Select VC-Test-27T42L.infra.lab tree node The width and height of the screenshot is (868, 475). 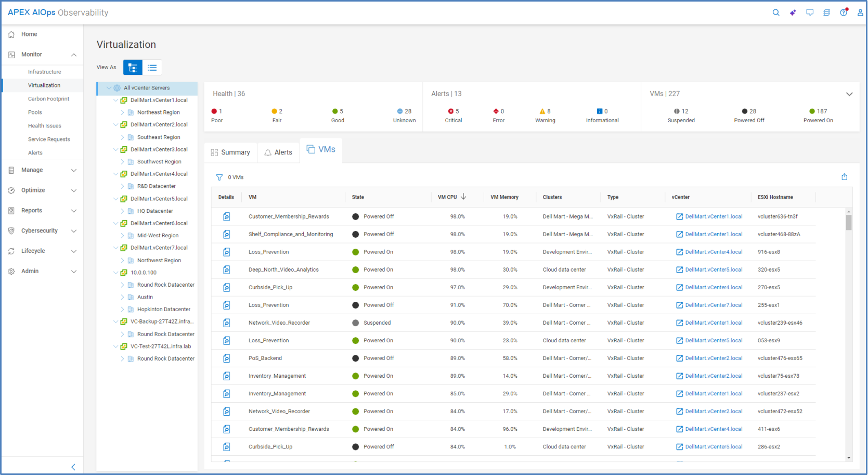click(x=161, y=346)
